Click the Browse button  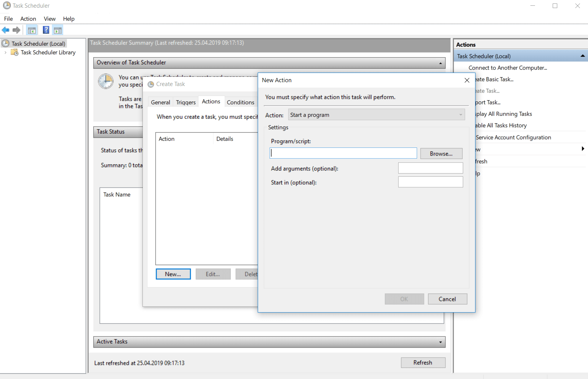(441, 153)
